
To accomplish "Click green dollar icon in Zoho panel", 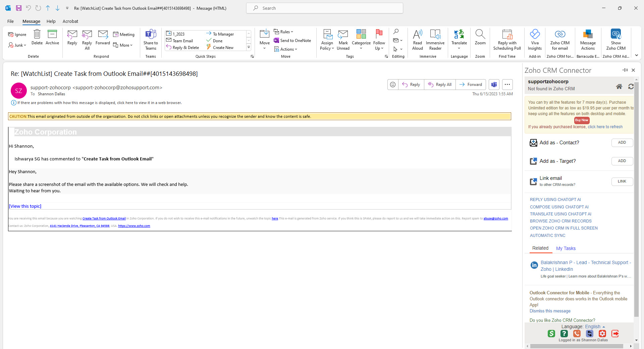I will [x=551, y=334].
